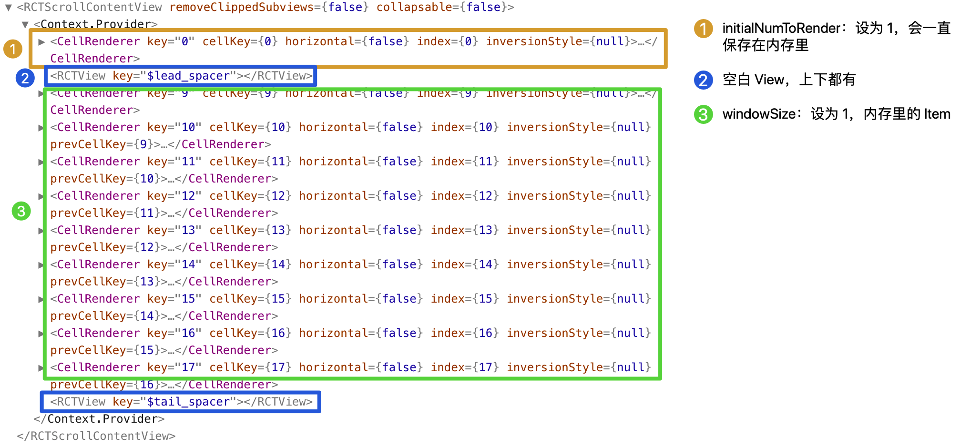980x447 pixels.
Task: Expand CellRenderer with key "13"
Action: [41, 231]
